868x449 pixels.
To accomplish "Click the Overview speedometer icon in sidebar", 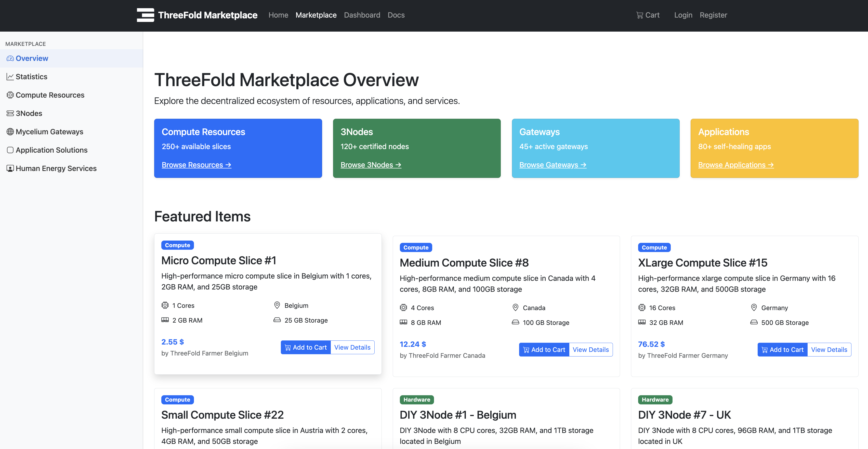I will [10, 58].
